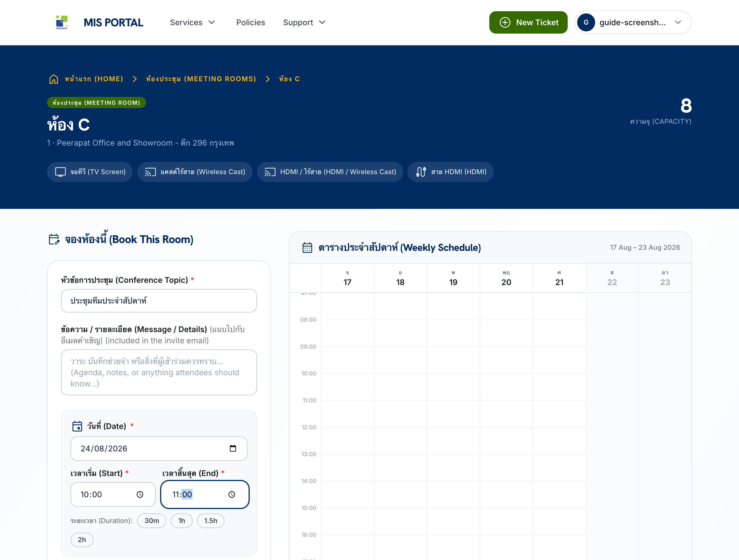Image resolution: width=739 pixels, height=560 pixels.
Task: Click the Conference Topic input field
Action: point(159,301)
